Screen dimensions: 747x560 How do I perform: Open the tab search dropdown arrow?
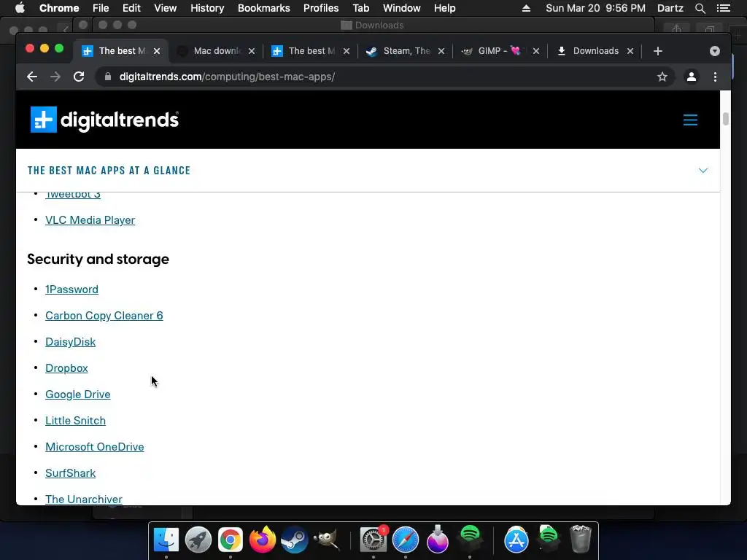(x=715, y=51)
